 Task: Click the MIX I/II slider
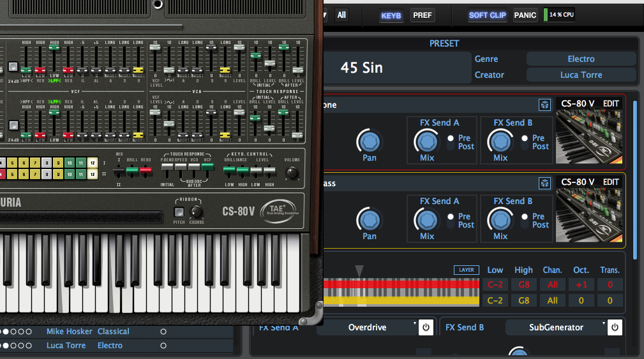click(x=119, y=170)
